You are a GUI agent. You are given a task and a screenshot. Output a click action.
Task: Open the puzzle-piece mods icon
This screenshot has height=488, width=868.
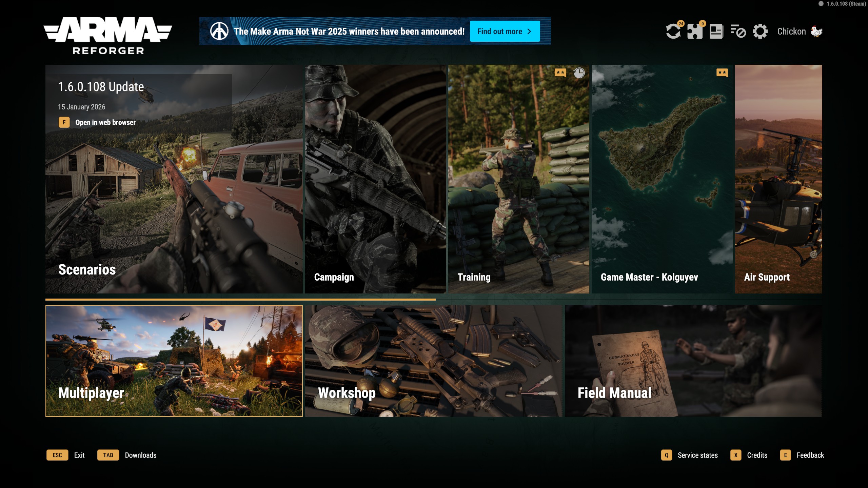[695, 32]
